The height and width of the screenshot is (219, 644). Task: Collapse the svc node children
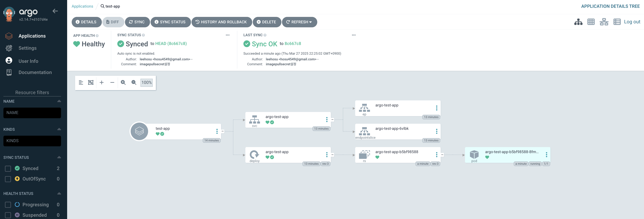(x=332, y=120)
